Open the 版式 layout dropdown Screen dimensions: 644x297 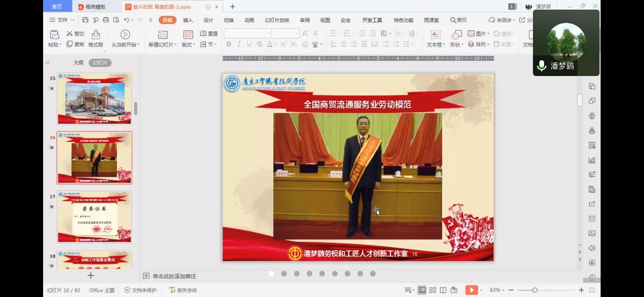(x=188, y=45)
